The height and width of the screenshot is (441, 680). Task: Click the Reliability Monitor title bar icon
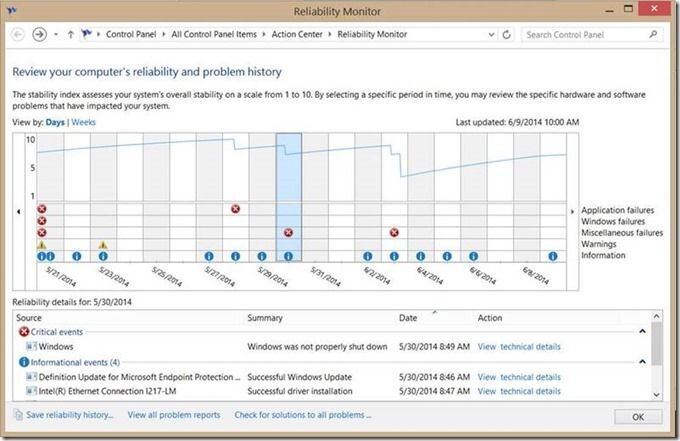point(11,10)
